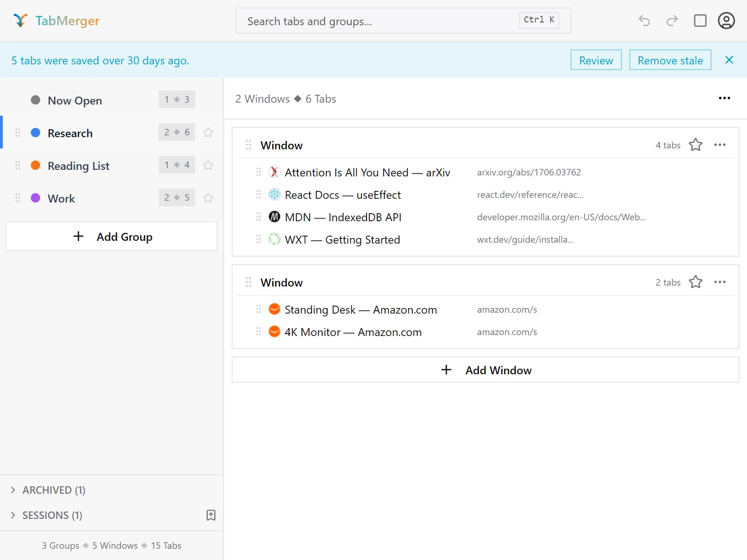The width and height of the screenshot is (747, 560).
Task: Click the gray Now Open color dot
Action: point(35,100)
